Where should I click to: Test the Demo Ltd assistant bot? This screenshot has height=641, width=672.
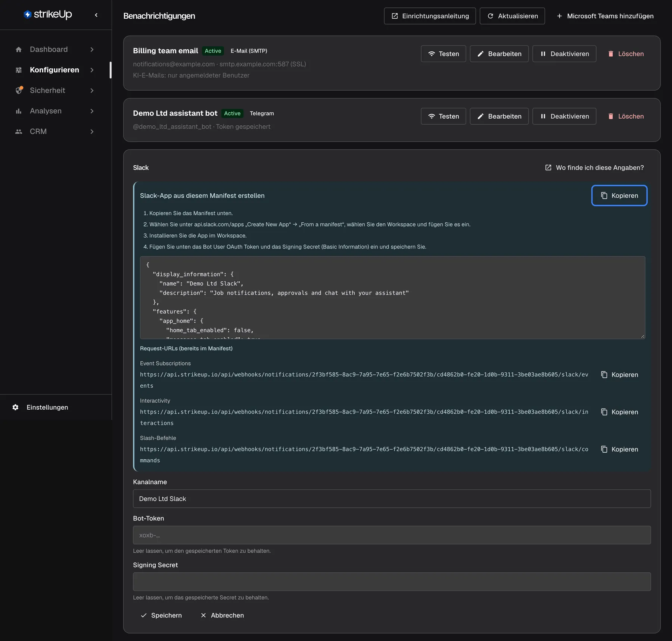(443, 116)
